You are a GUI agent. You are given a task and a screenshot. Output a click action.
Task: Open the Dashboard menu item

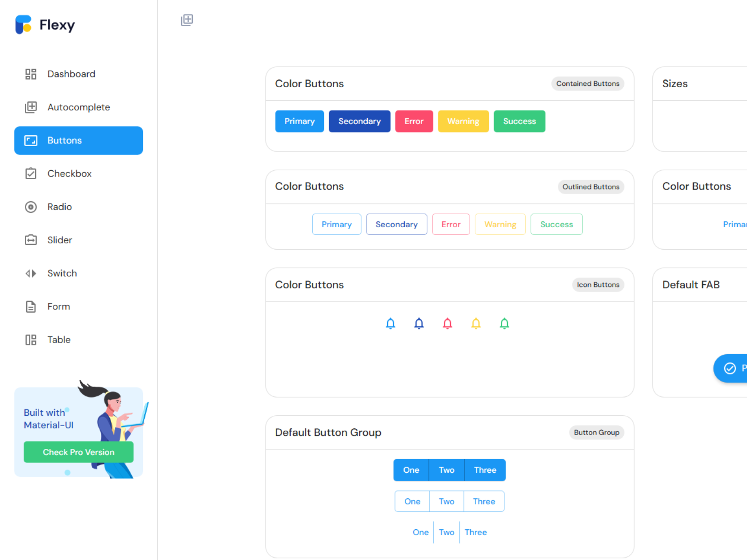tap(78, 74)
